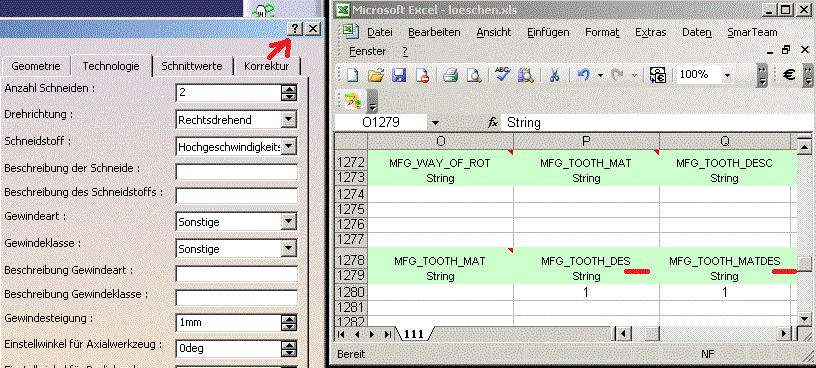Open the Einfügen menu
This screenshot has width=816, height=368.
pos(548,32)
